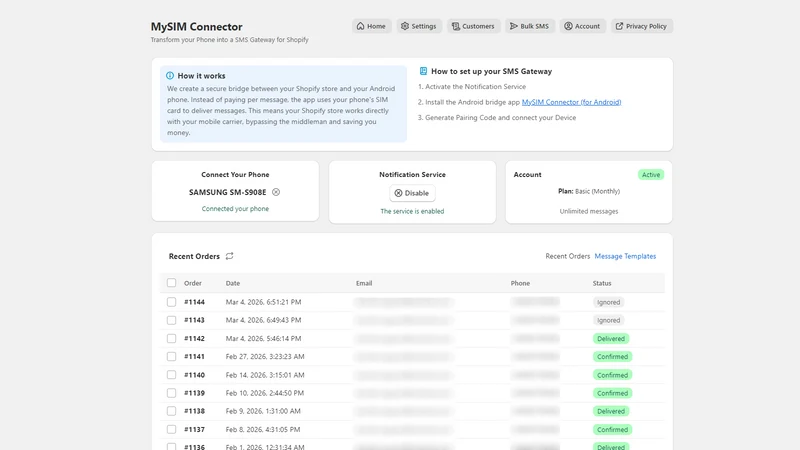Select all orders with the header checkbox
This screenshot has width=800, height=450.
(x=171, y=283)
